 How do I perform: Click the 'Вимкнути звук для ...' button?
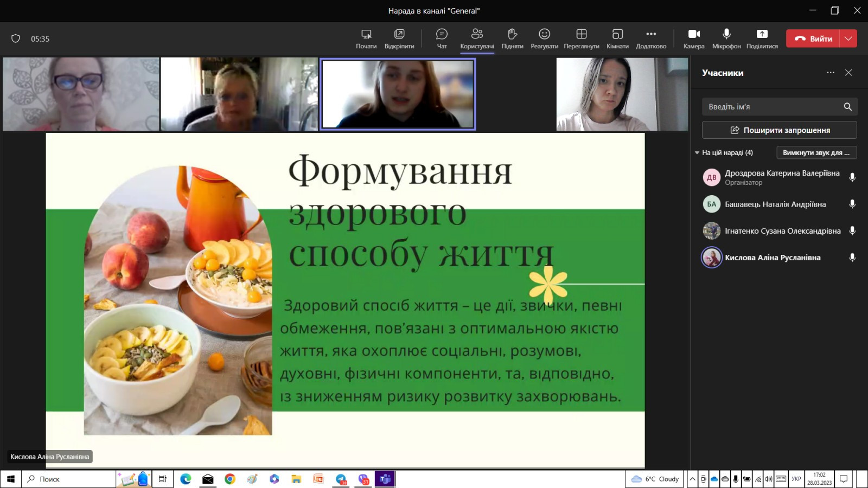[816, 153]
